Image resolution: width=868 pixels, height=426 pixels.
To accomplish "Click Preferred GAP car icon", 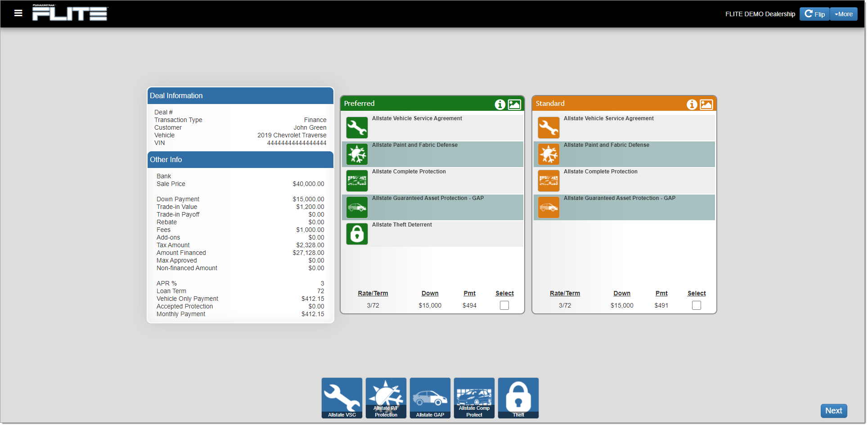I will click(x=357, y=208).
